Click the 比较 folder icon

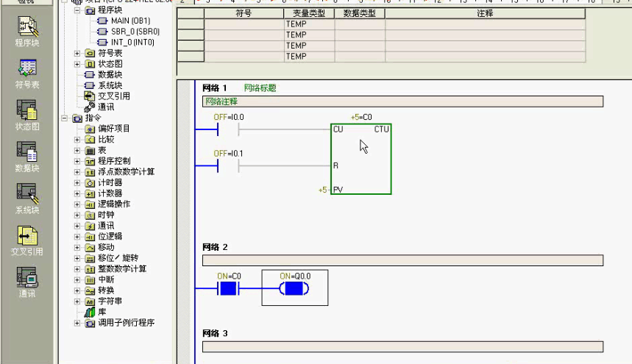point(90,140)
